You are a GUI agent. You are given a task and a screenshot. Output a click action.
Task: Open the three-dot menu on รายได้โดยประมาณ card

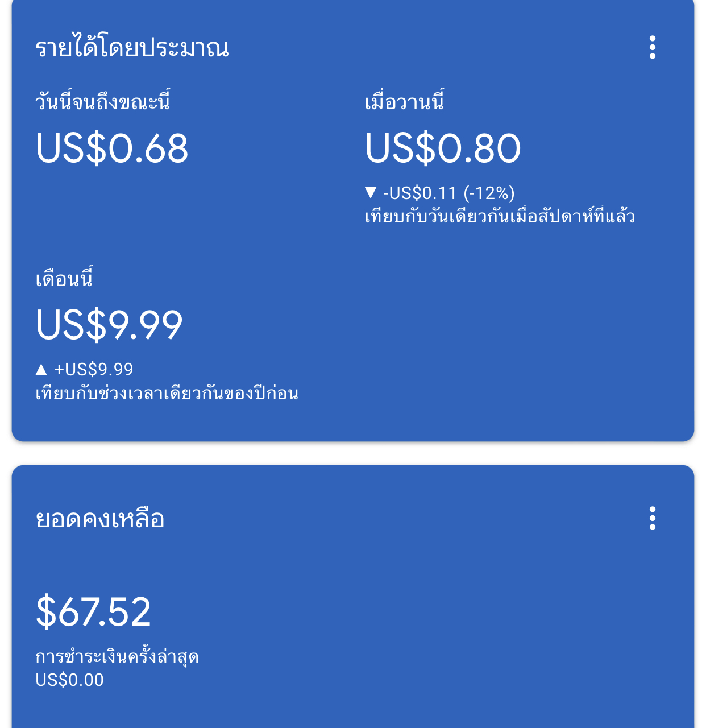(x=652, y=47)
